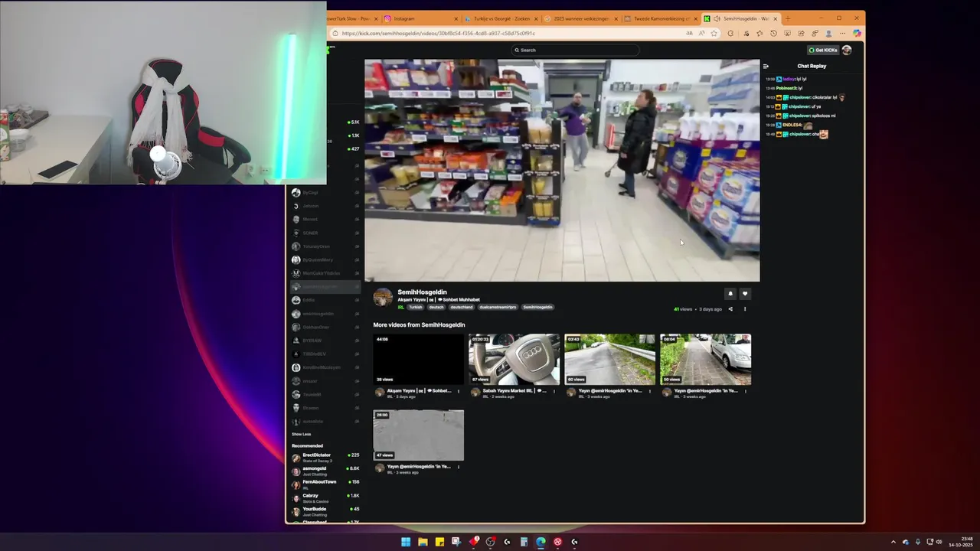Viewport: 980px width, 551px height.
Task: Open the Audi steering wheel video thumbnail
Action: (x=514, y=359)
